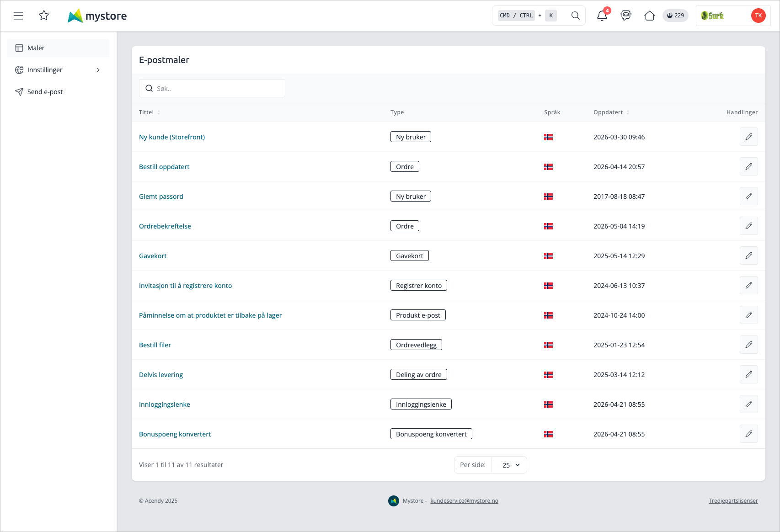Open the hamburger navigation menu
The width and height of the screenshot is (780, 532).
point(18,16)
